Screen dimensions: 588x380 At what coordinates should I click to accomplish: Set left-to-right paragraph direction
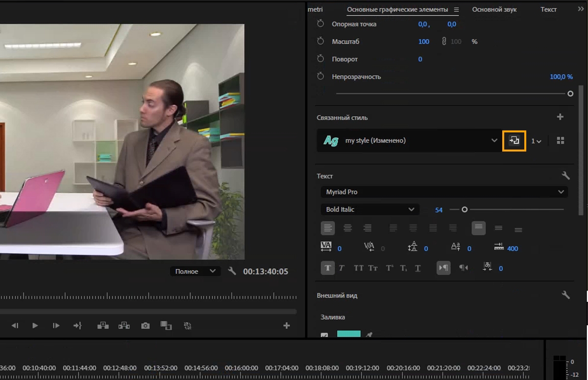443,268
